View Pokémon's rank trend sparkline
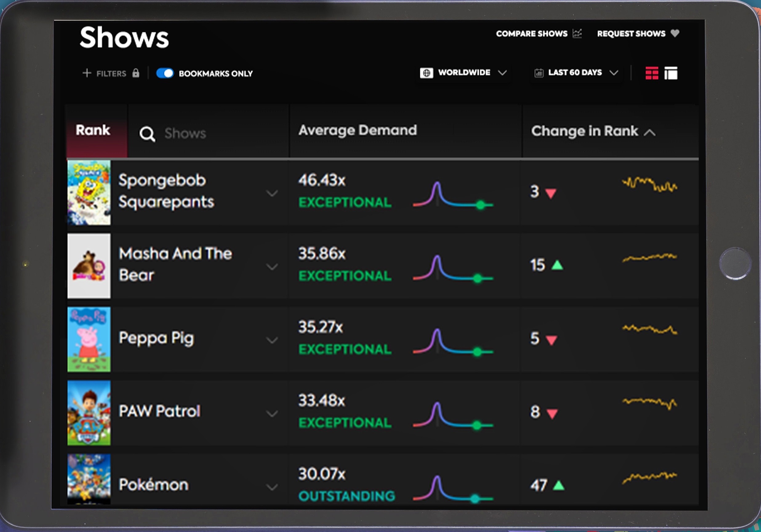This screenshot has width=761, height=532. tap(650, 478)
